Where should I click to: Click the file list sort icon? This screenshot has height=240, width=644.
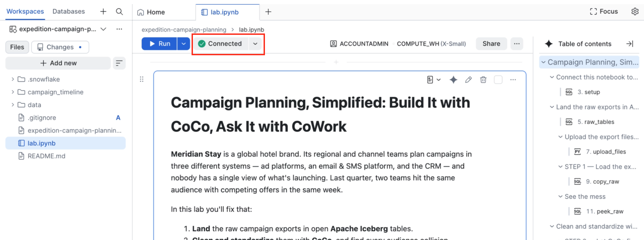[x=119, y=63]
